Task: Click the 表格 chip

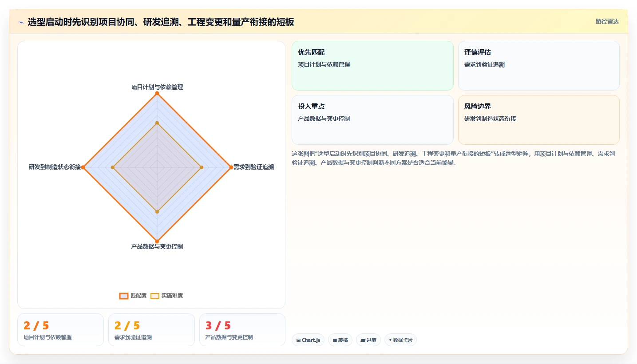Action: pyautogui.click(x=340, y=340)
